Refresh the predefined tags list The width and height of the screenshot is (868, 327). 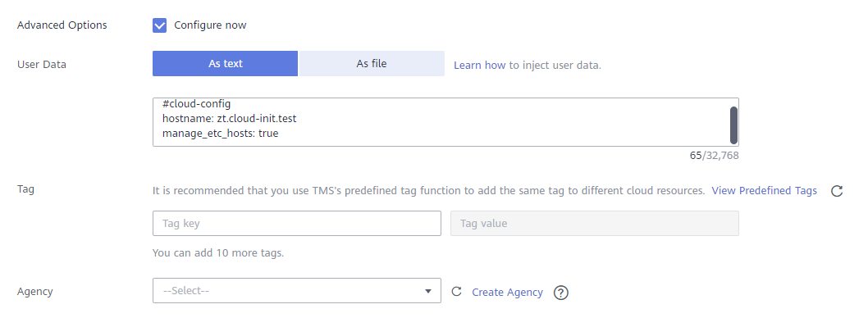point(837,191)
